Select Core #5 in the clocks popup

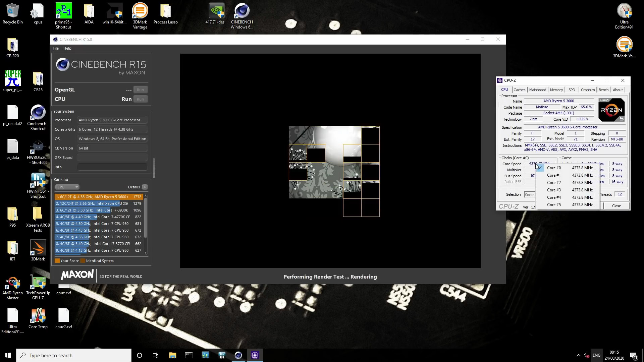pos(568,205)
